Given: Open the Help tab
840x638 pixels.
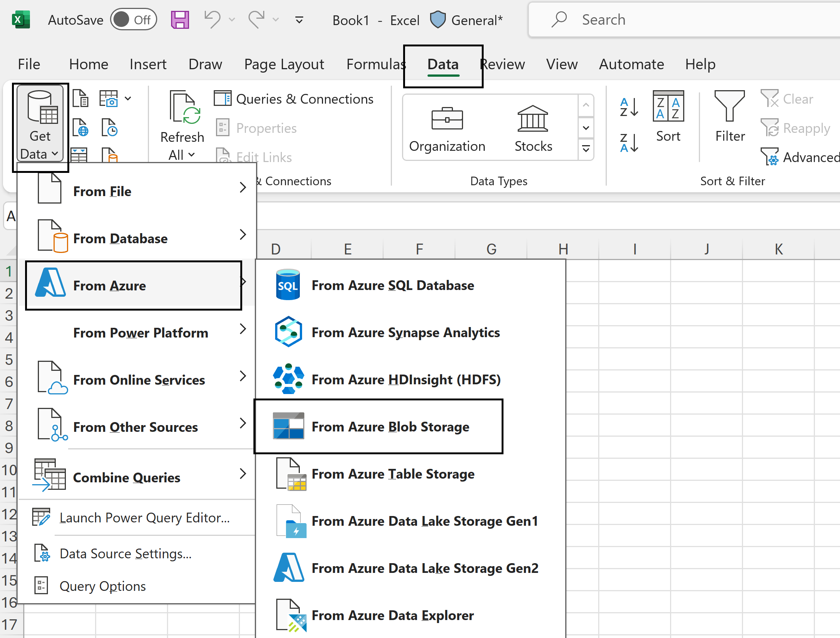Looking at the screenshot, I should [700, 64].
